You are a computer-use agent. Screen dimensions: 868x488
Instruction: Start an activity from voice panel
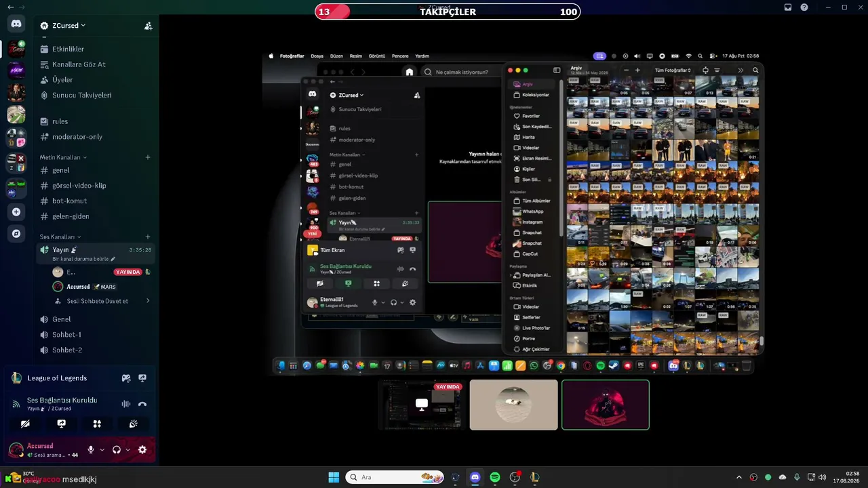97,424
